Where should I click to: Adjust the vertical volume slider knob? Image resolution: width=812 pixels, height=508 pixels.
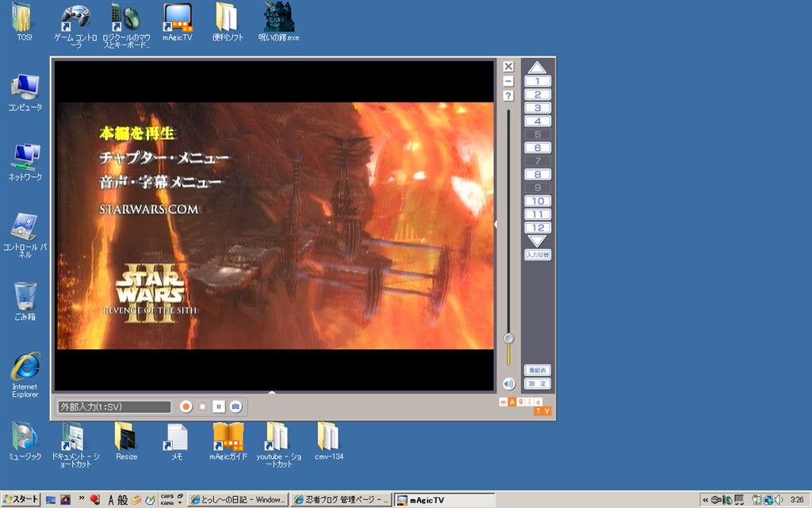pos(508,338)
